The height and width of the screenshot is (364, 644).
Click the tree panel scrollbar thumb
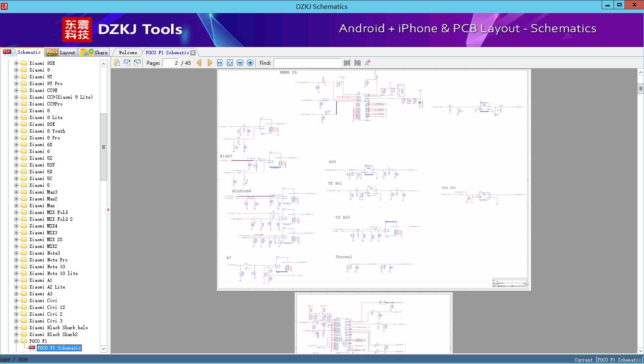tap(103, 147)
